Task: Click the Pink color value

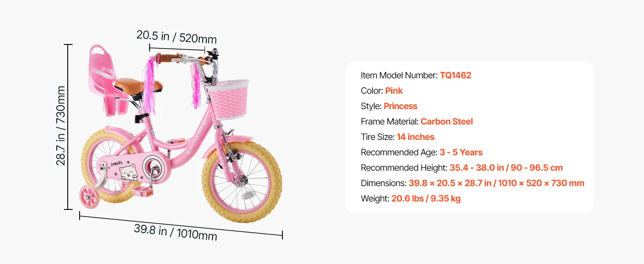Action: (394, 91)
